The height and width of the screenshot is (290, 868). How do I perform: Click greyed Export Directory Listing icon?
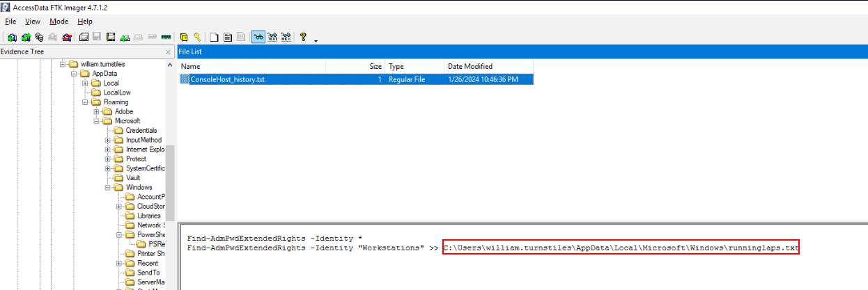pyautogui.click(x=240, y=37)
